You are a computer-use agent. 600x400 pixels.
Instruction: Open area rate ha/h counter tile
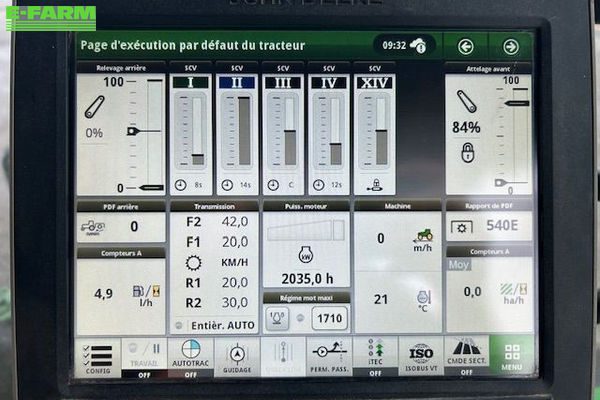[x=489, y=289]
